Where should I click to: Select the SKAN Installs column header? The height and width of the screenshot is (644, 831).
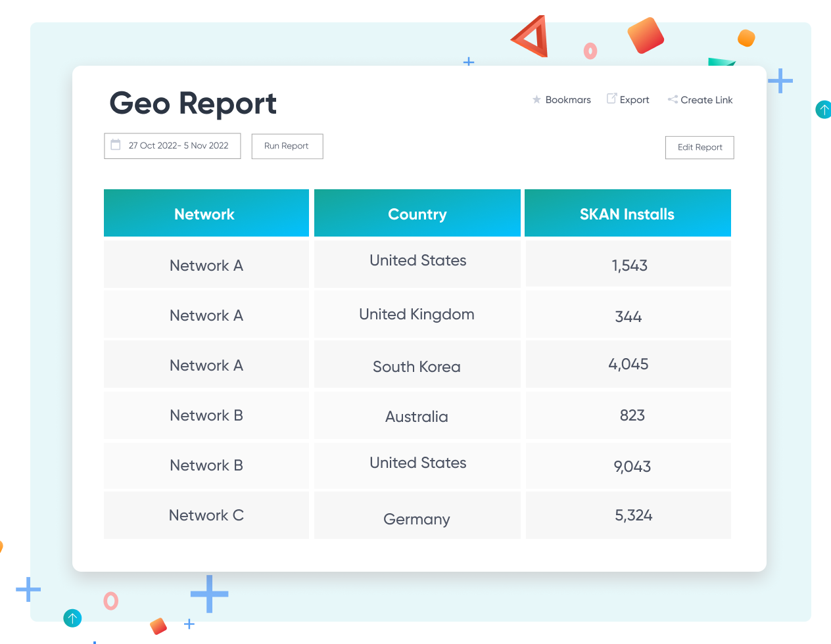pyautogui.click(x=627, y=214)
